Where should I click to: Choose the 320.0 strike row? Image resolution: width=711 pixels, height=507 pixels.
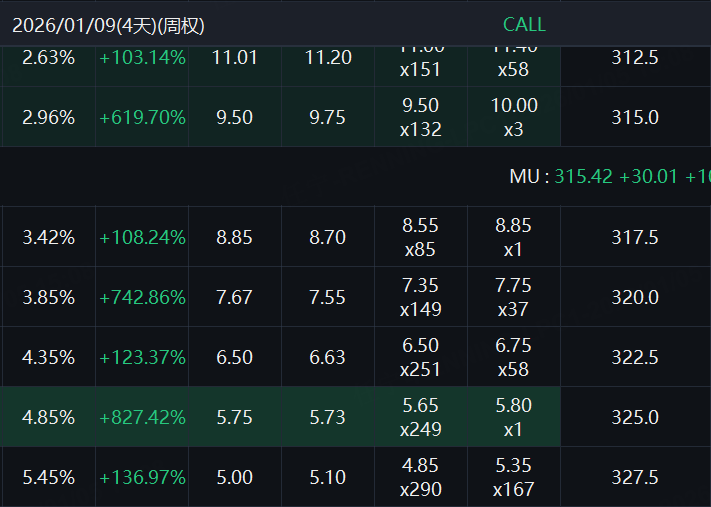[634, 297]
